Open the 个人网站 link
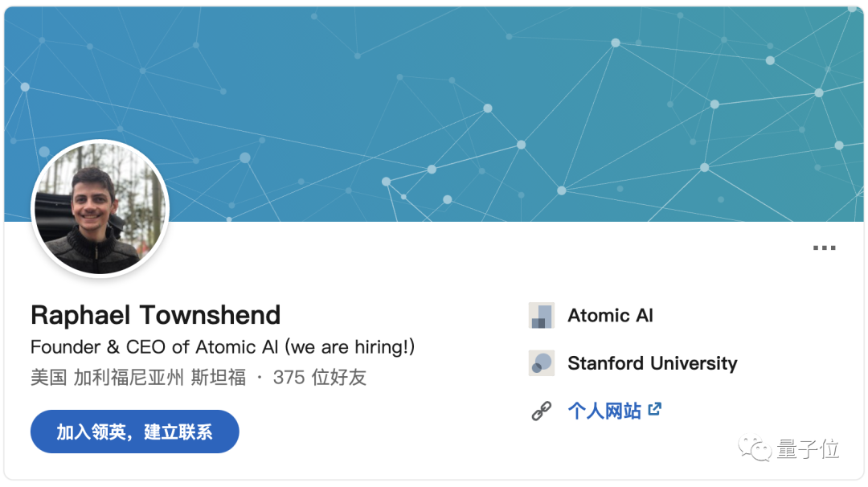Viewport: 868px width, 487px height. (x=604, y=411)
